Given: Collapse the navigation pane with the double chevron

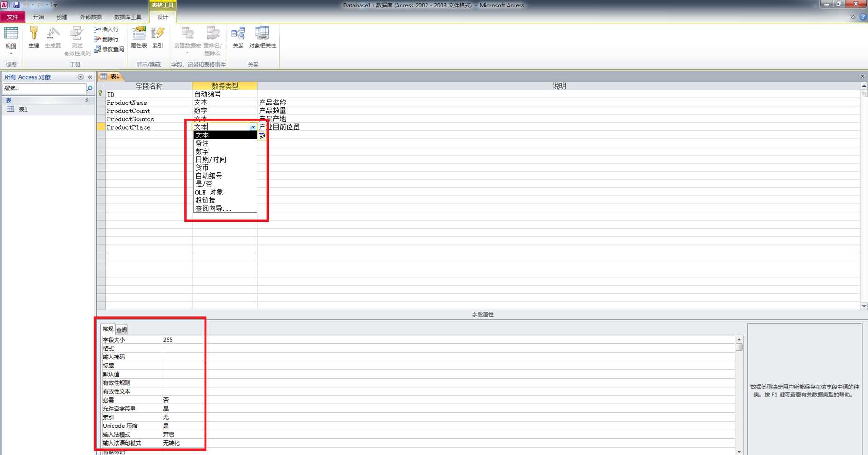Looking at the screenshot, I should tap(90, 77).
